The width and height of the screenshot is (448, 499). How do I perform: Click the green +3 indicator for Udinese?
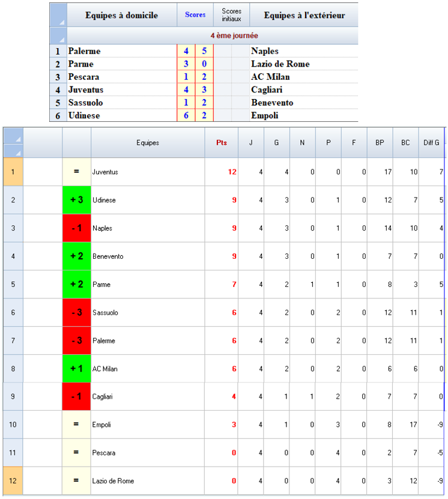76,200
